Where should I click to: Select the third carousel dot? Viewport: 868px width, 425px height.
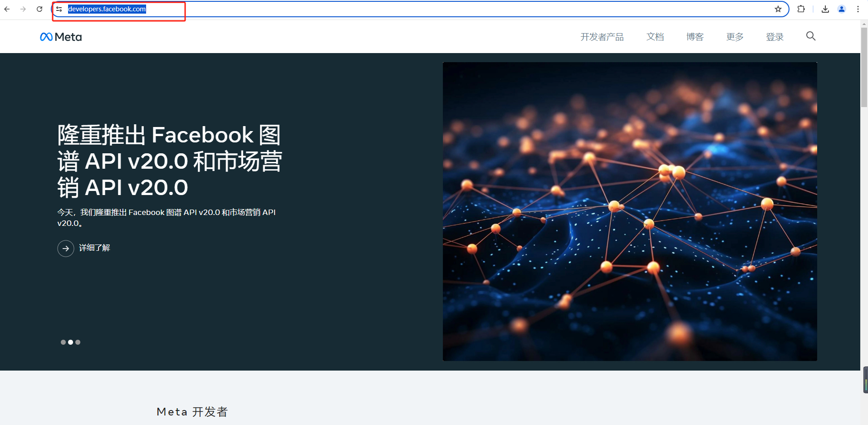(x=78, y=342)
